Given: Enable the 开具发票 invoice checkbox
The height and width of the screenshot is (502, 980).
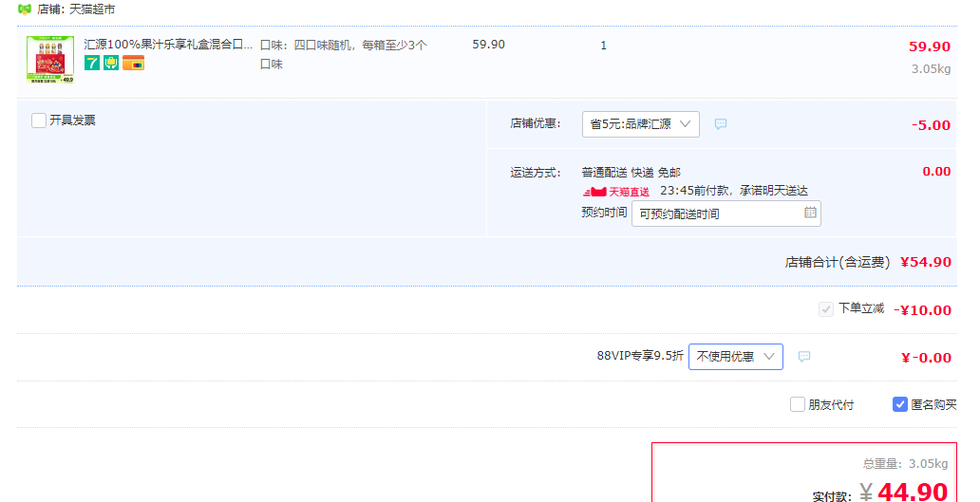Looking at the screenshot, I should [x=39, y=120].
